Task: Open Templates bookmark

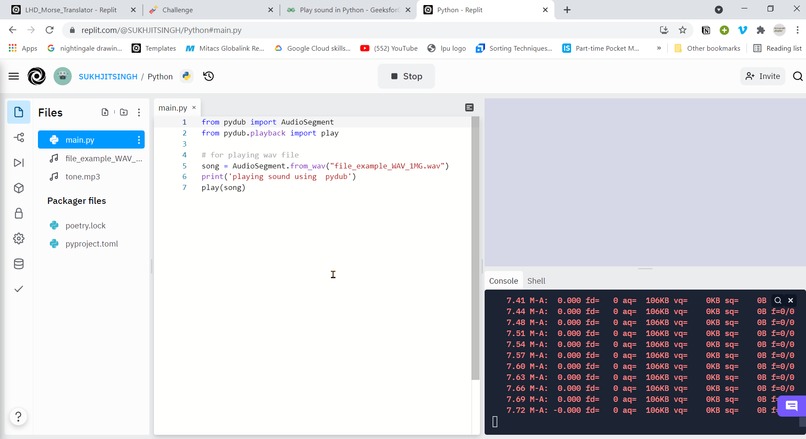Action: click(x=154, y=48)
